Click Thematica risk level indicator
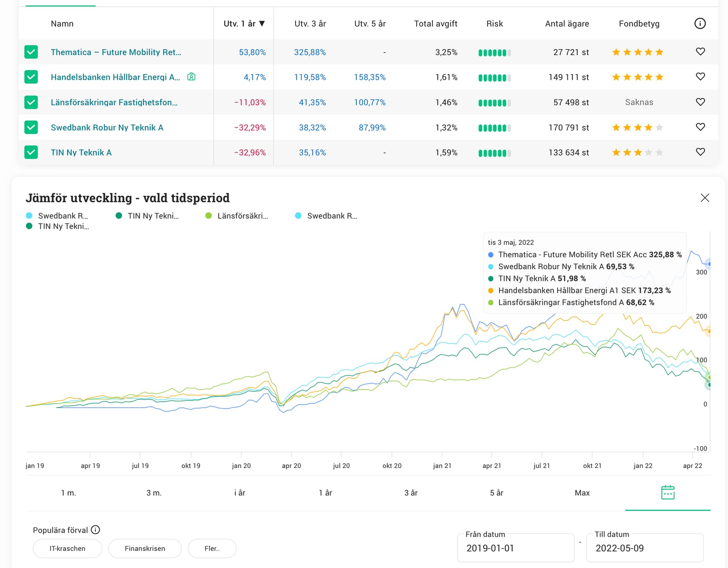This screenshot has width=728, height=568. 494,53
